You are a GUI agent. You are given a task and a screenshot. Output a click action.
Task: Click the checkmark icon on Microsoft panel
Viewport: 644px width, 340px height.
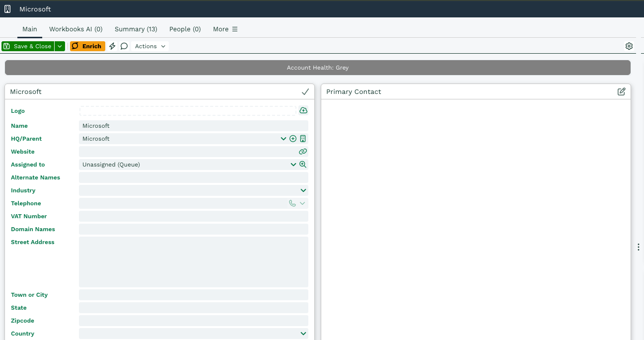[305, 91]
